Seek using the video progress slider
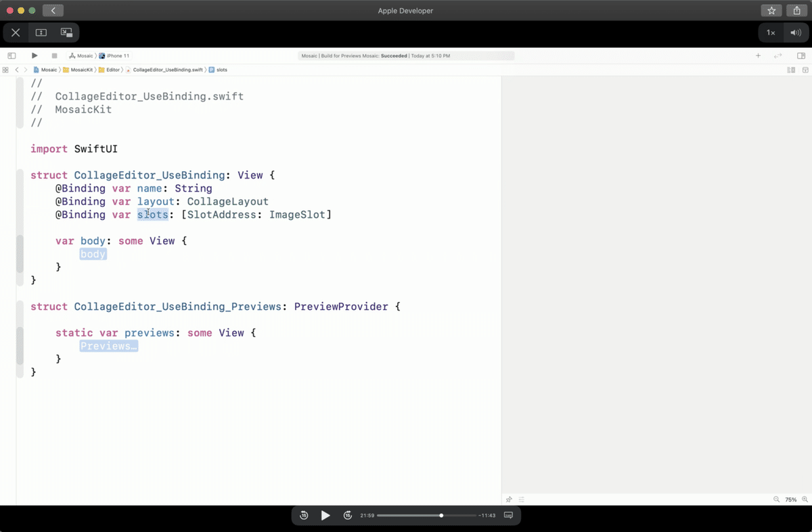This screenshot has height=532, width=812. (426, 516)
